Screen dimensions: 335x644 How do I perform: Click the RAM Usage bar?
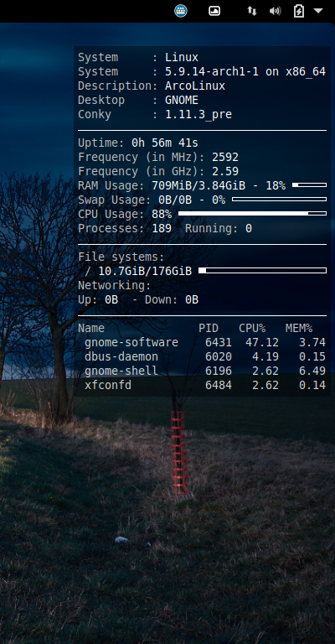(x=309, y=185)
